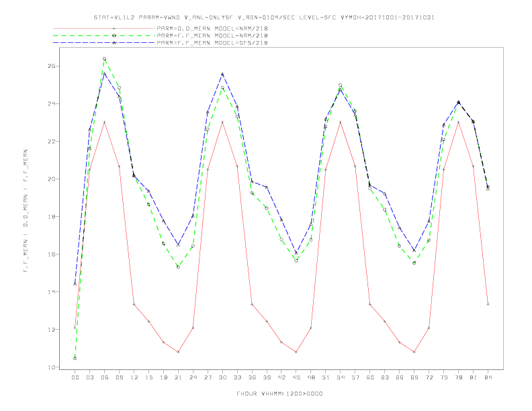The width and height of the screenshot is (532, 411).
Task: Click y-axis tick label 14
Action: 52,292
